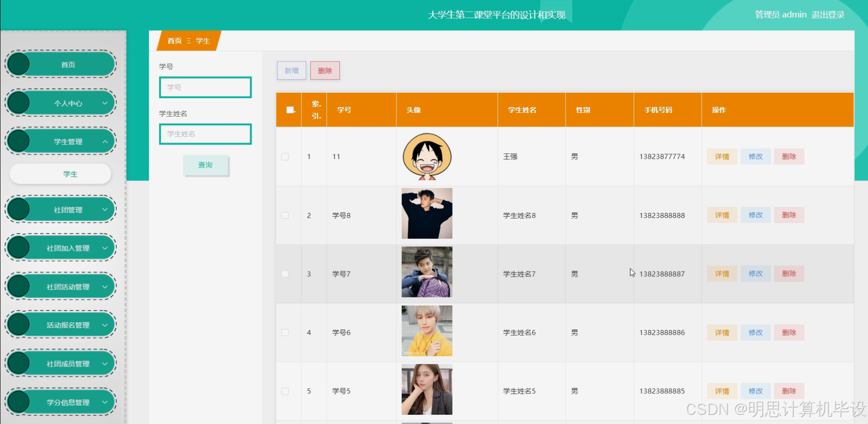Screen dimensions: 868x424
Task: Click the dark circle icon on 社团活动管理
Action: [18, 286]
